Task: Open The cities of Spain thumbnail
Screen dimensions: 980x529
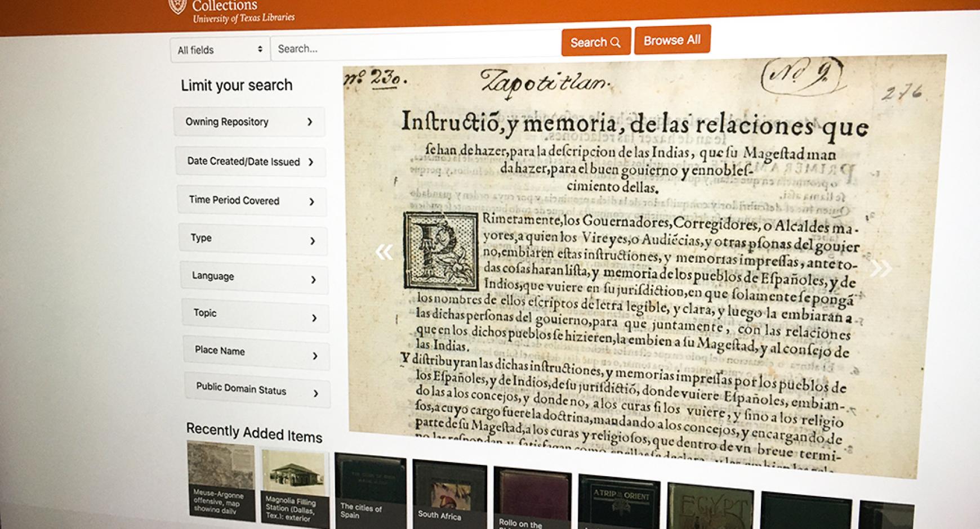Action: point(370,491)
